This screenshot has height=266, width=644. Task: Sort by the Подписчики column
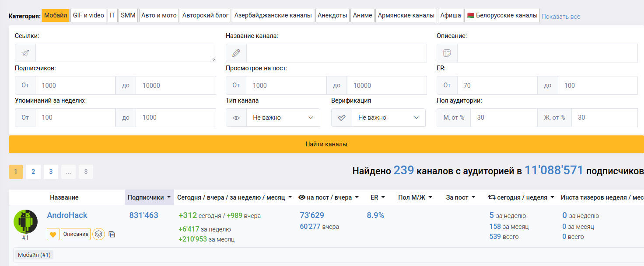click(149, 197)
